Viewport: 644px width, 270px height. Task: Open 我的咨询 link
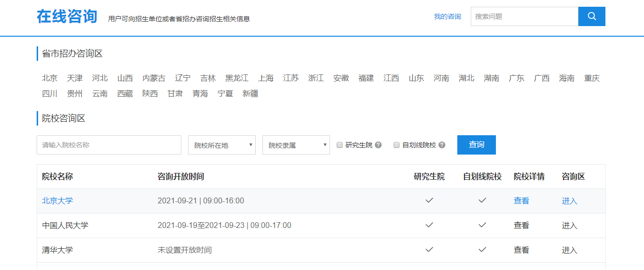pos(447,16)
